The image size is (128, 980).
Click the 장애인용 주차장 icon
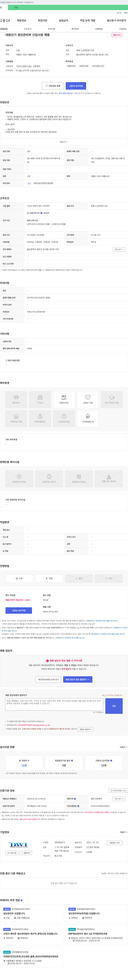pyautogui.click(x=19, y=479)
